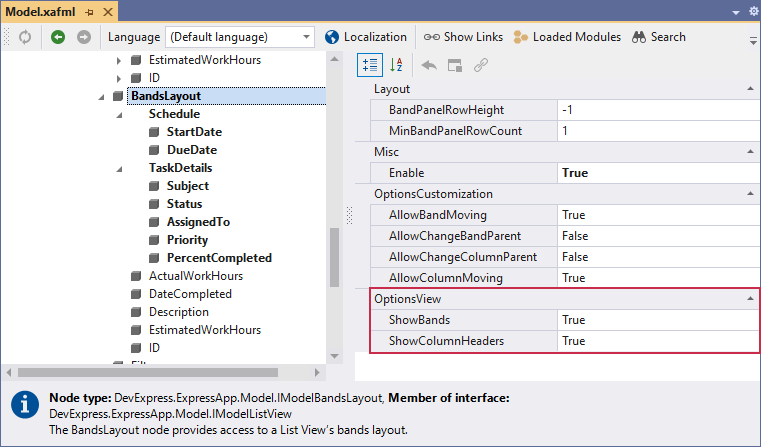Image resolution: width=761 pixels, height=447 pixels.
Task: Select the Description node
Action: coord(179,312)
